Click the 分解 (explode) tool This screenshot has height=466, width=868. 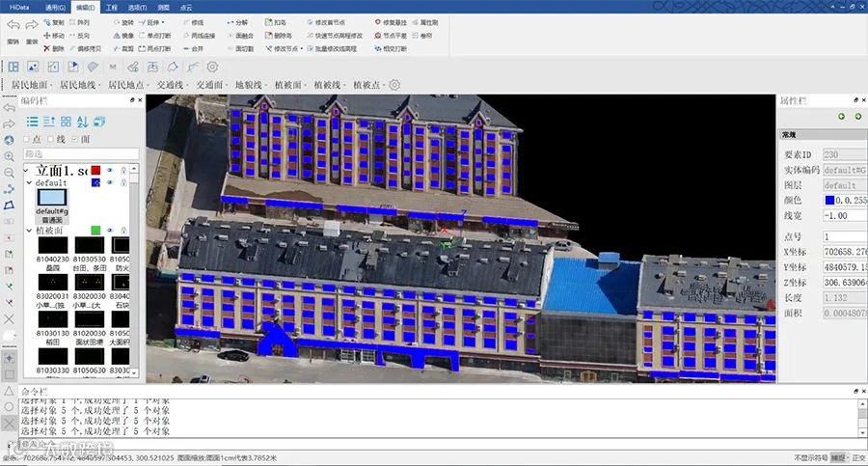[x=237, y=23]
